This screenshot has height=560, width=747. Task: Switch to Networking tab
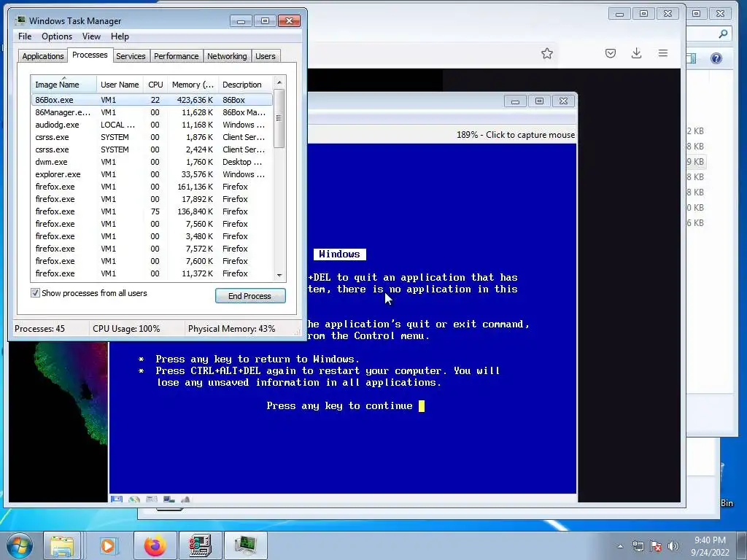pos(227,56)
